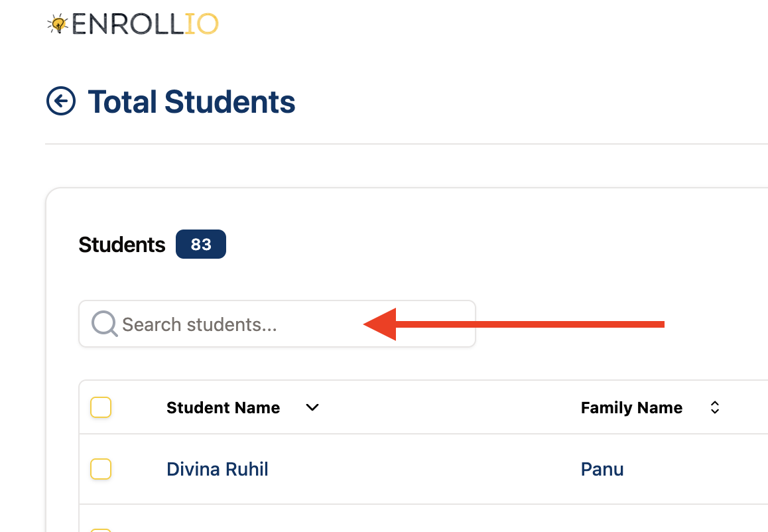Click the magnifying glass search icon

click(x=104, y=324)
